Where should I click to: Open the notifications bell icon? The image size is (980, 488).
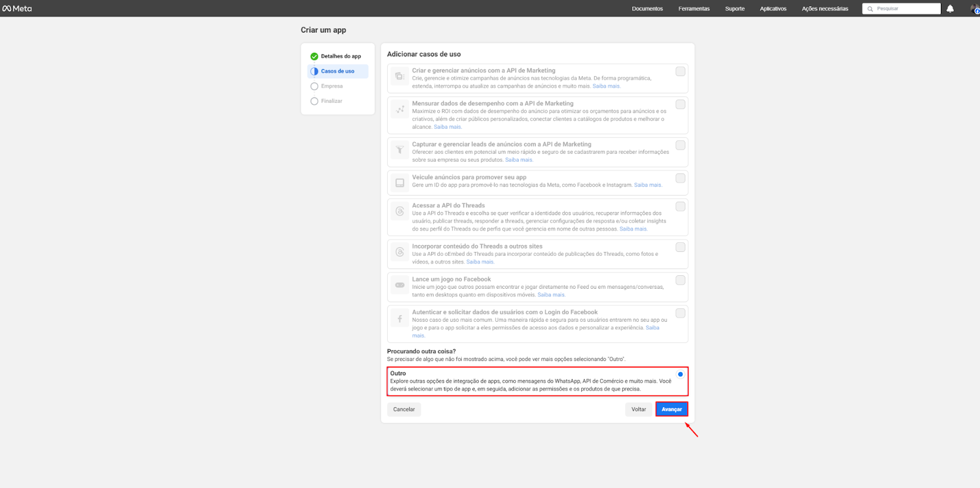(950, 9)
